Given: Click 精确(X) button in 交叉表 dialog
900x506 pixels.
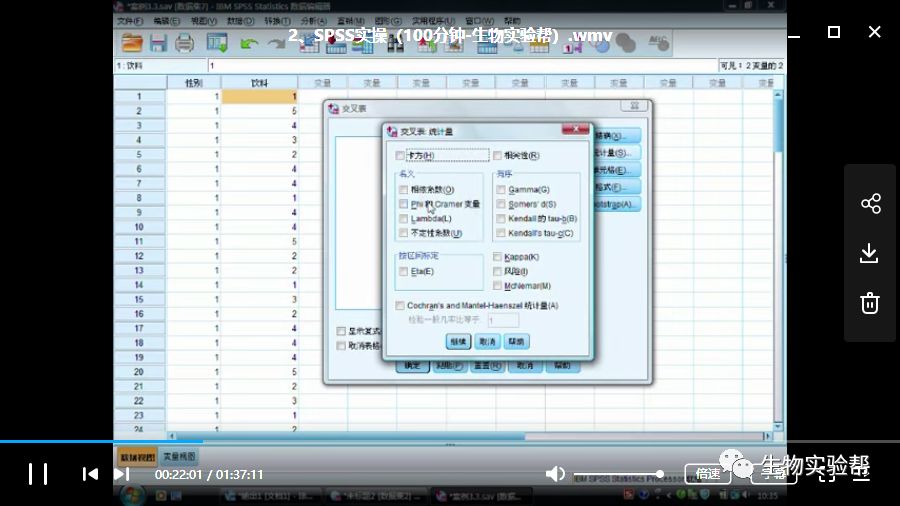Looking at the screenshot, I should (x=616, y=136).
